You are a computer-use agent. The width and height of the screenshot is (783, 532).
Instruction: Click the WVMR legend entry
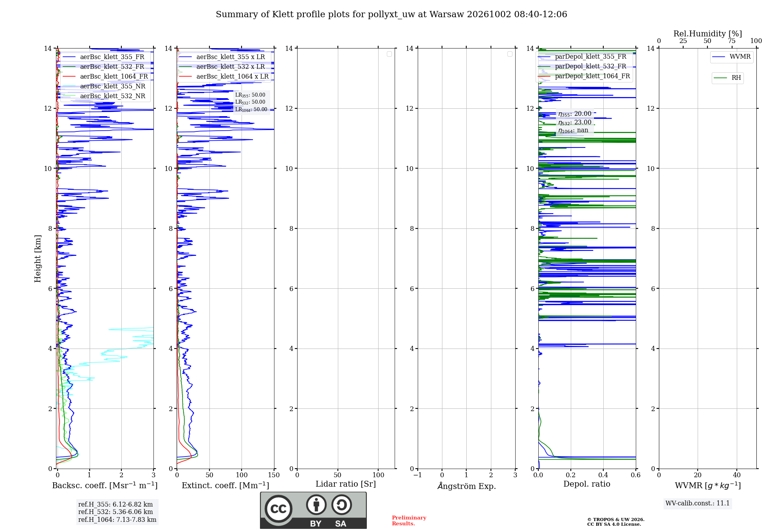tap(732, 57)
